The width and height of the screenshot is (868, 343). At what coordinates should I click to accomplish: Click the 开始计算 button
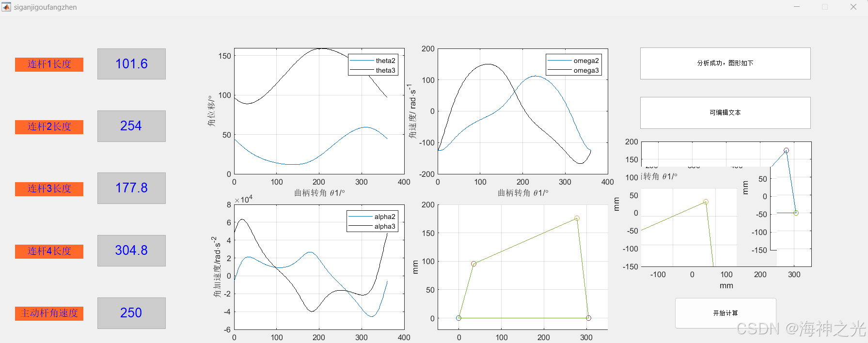(726, 313)
